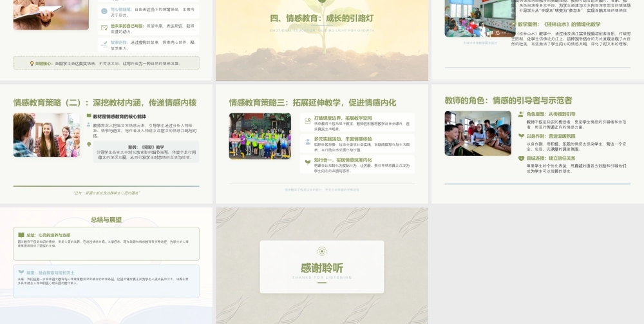Click the lightbulb icon beside 案例《背影》教学 box

89,144
